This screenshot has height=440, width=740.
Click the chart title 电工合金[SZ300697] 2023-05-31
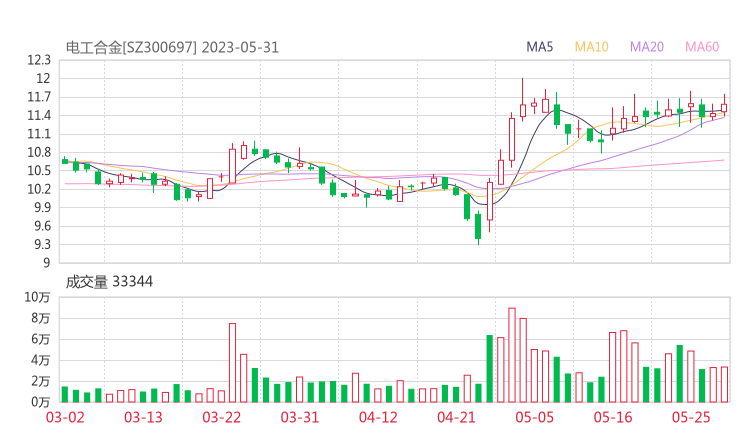172,48
